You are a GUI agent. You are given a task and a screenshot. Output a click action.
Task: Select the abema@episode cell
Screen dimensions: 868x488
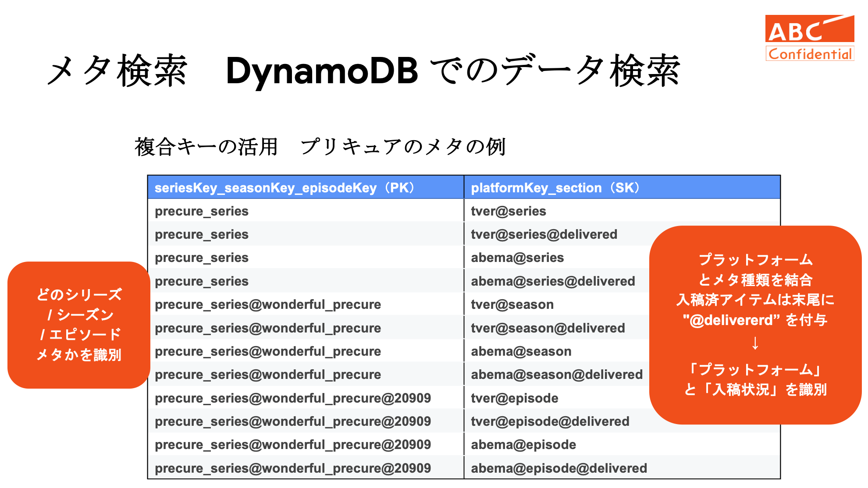523,445
